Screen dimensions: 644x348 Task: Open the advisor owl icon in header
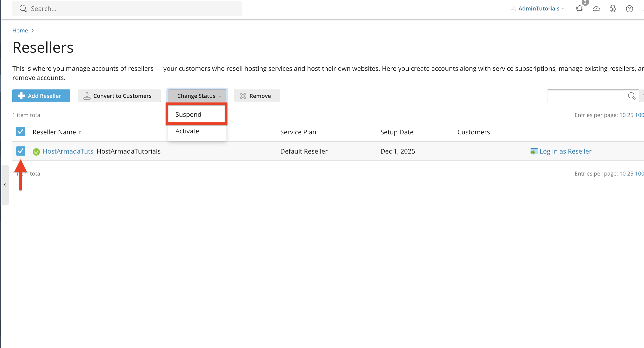[x=613, y=9]
